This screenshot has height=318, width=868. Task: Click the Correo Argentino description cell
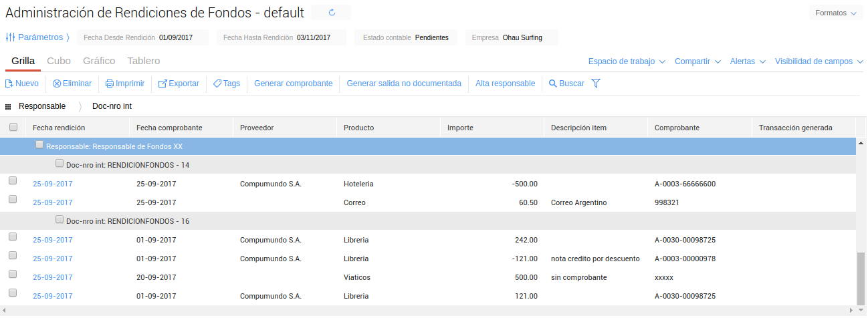pyautogui.click(x=578, y=202)
